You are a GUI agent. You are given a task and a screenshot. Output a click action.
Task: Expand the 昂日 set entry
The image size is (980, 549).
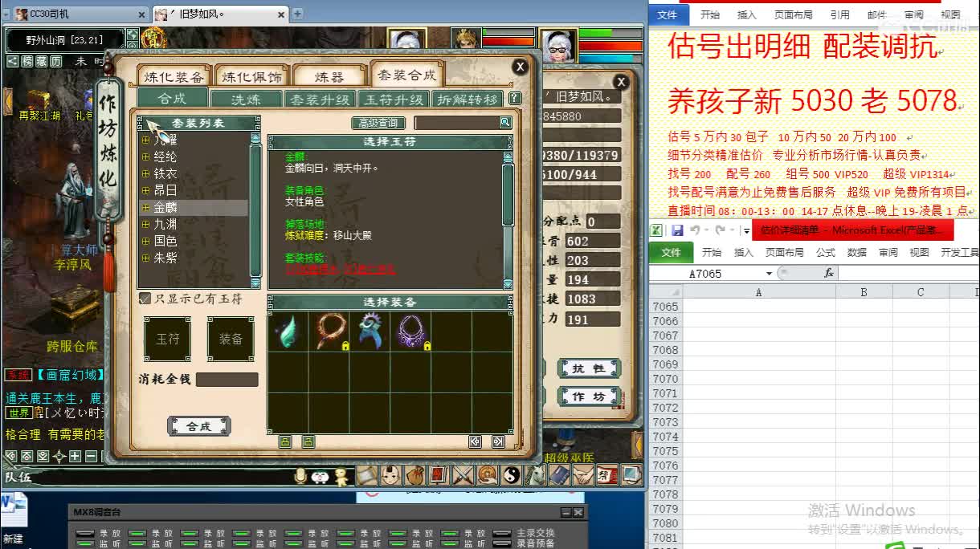click(145, 190)
